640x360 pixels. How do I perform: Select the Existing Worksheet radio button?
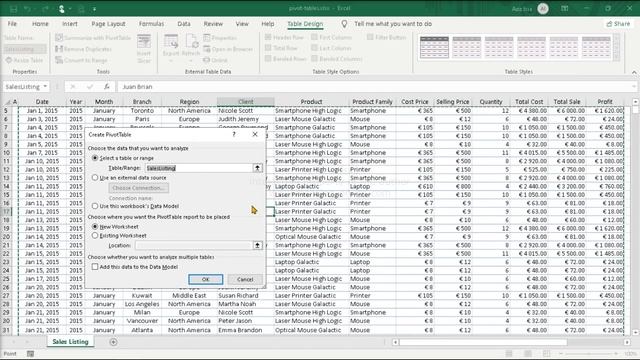(95, 236)
